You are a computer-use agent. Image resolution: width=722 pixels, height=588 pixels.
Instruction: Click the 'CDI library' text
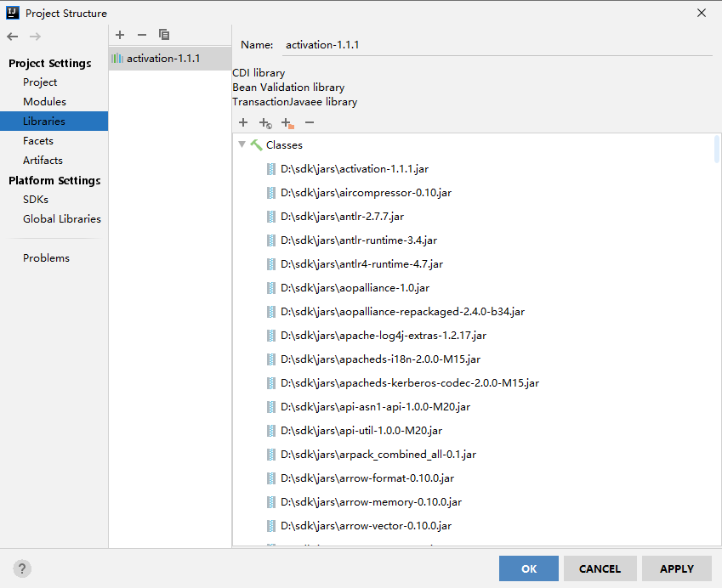click(259, 73)
